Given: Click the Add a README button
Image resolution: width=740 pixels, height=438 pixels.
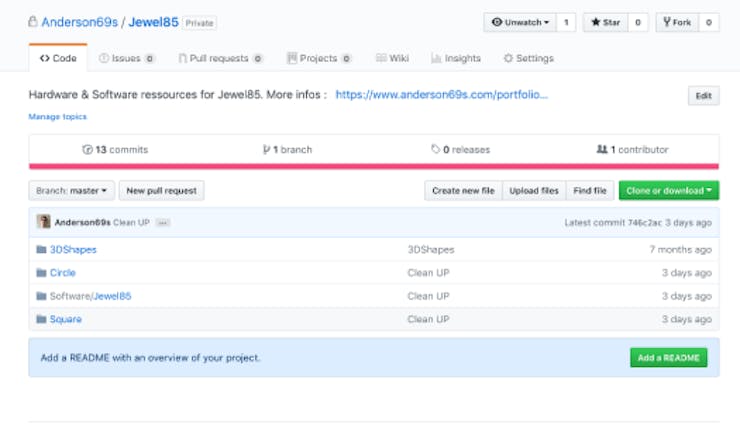Looking at the screenshot, I should pyautogui.click(x=669, y=358).
